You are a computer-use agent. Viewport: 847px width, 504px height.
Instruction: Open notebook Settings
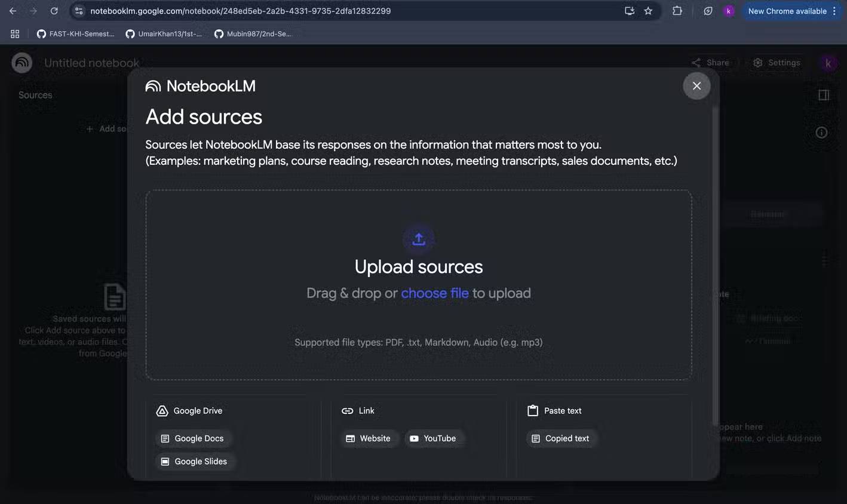pyautogui.click(x=777, y=63)
